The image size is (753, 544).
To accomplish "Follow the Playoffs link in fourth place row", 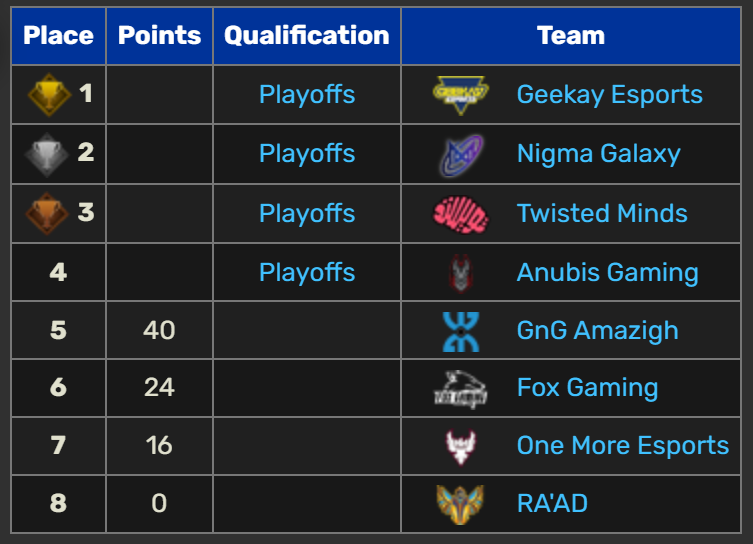I will point(307,273).
